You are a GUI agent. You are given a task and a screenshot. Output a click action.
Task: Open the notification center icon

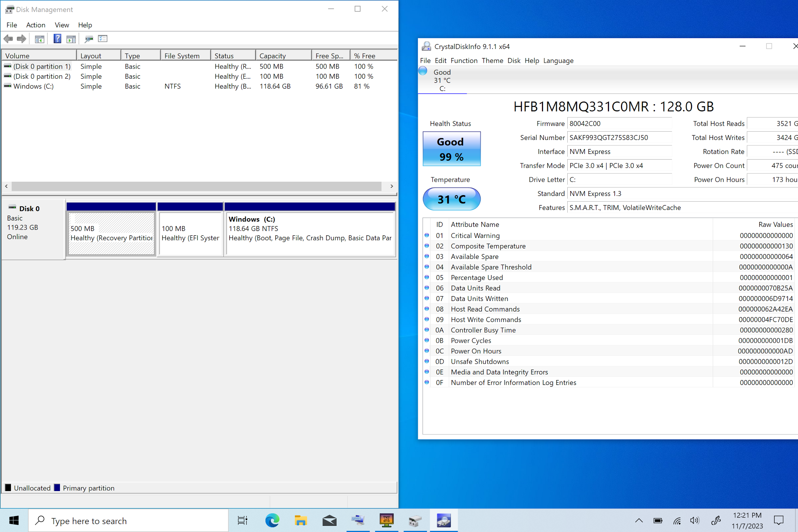(x=778, y=521)
